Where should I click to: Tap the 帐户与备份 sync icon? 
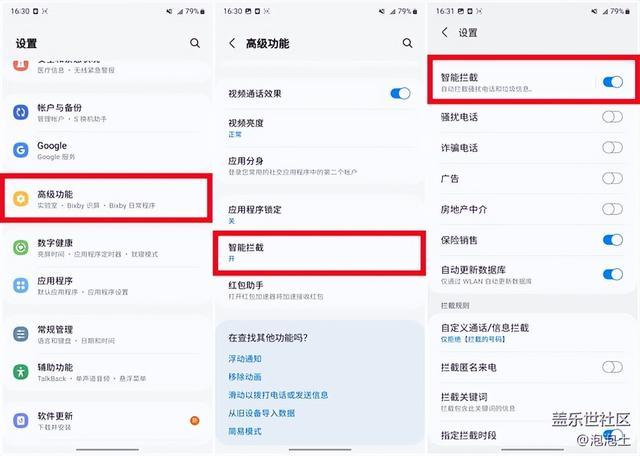(21, 112)
